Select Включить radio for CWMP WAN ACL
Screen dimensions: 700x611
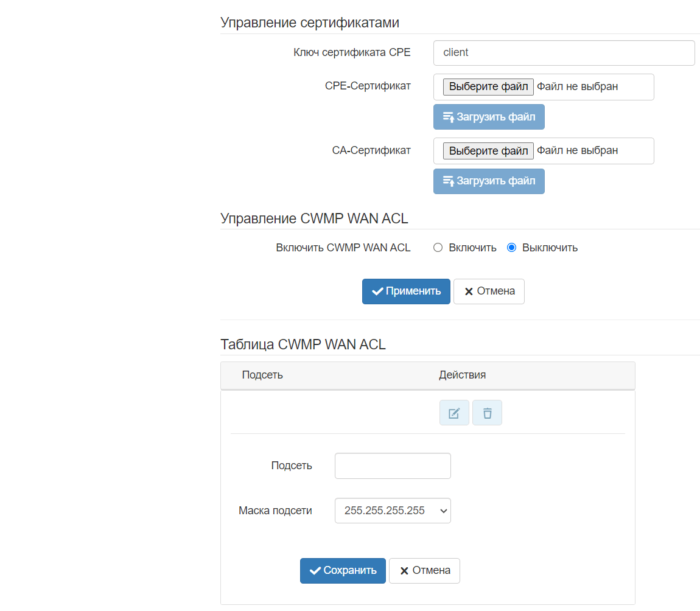point(438,248)
